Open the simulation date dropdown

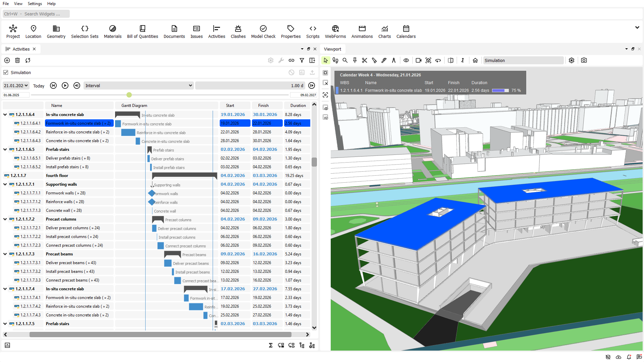(16, 85)
